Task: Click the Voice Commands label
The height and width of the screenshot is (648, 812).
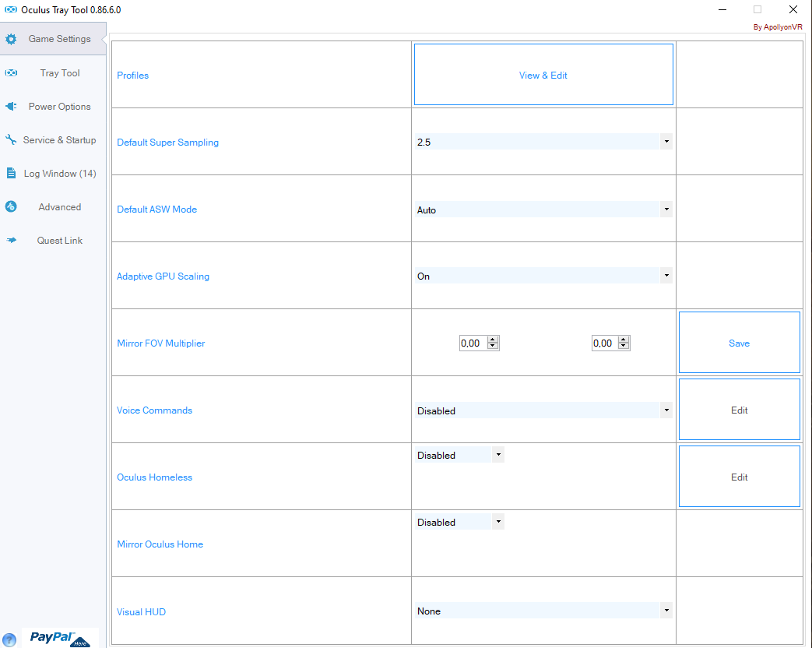Action: point(154,410)
